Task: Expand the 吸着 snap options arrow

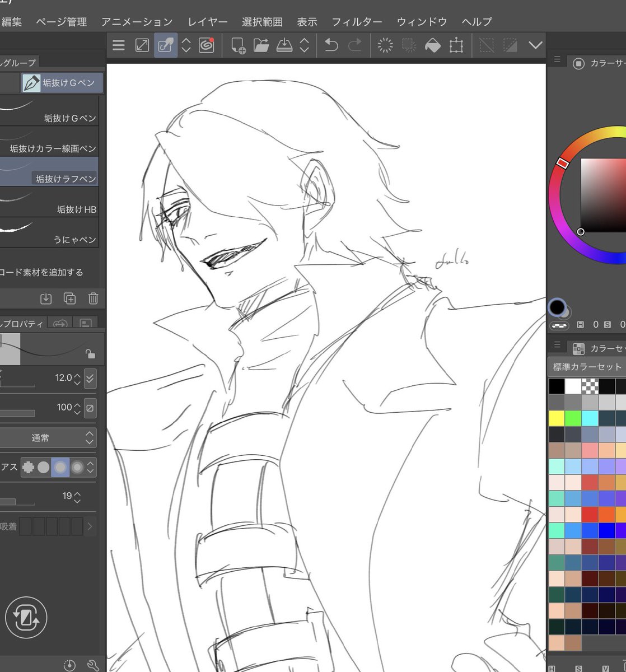Action: point(90,526)
